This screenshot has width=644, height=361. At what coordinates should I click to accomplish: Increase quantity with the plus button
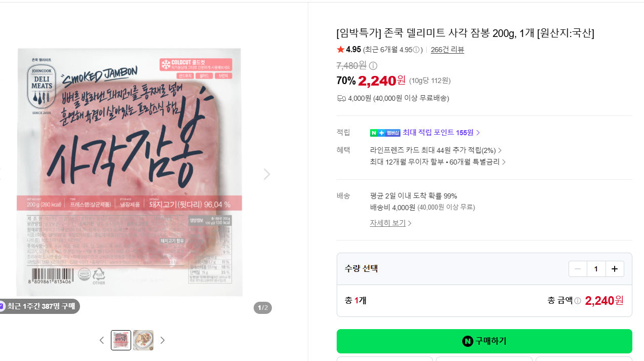615,269
